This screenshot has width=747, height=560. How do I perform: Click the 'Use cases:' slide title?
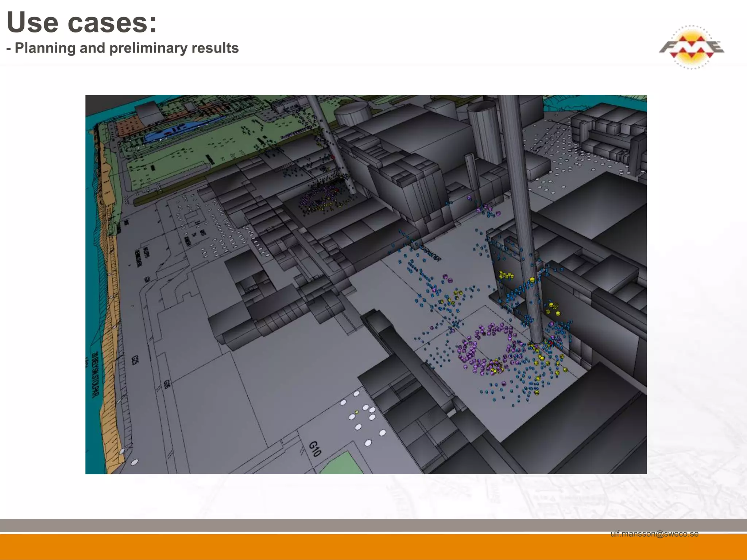[82, 22]
